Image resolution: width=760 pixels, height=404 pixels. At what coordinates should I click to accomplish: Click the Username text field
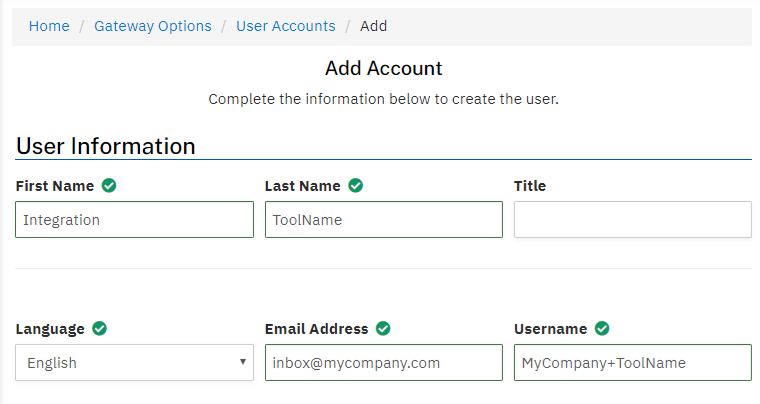point(632,363)
